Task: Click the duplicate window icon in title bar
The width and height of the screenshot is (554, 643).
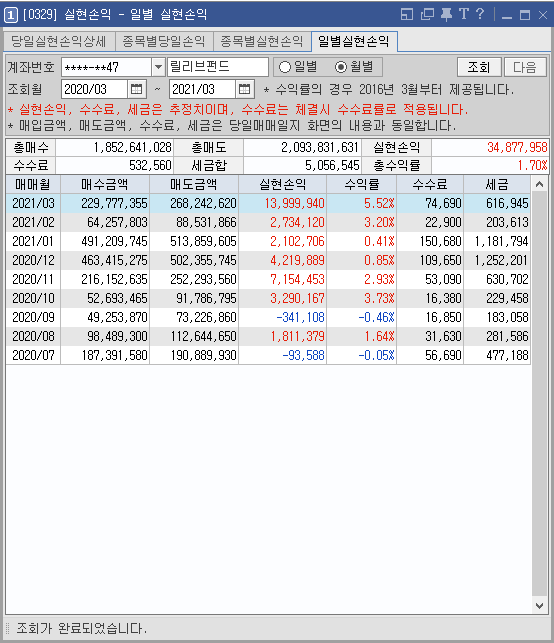Action: tap(427, 15)
